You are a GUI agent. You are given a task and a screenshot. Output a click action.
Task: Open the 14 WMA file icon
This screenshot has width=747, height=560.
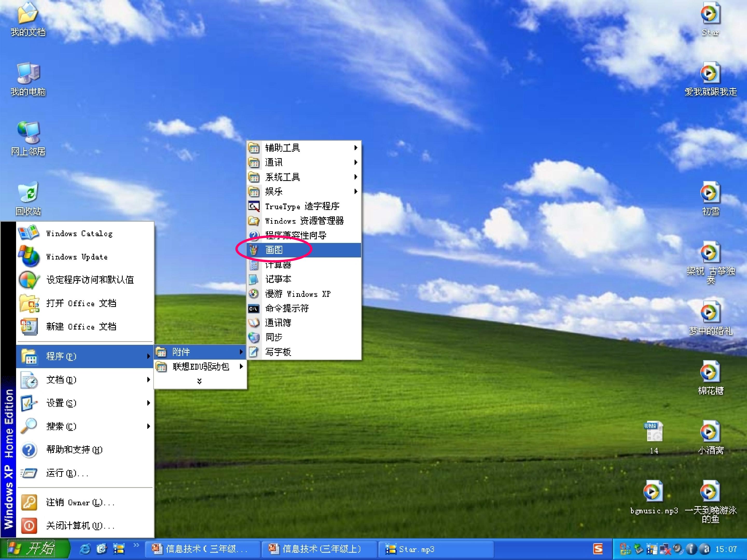[654, 432]
